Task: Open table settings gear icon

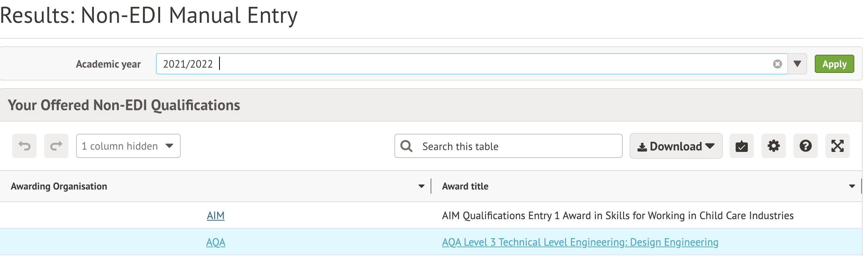Action: [x=773, y=146]
